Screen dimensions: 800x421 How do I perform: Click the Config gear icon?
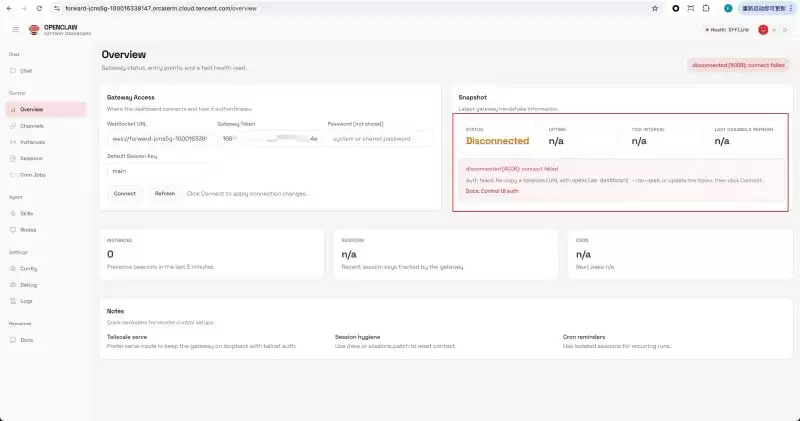point(13,268)
